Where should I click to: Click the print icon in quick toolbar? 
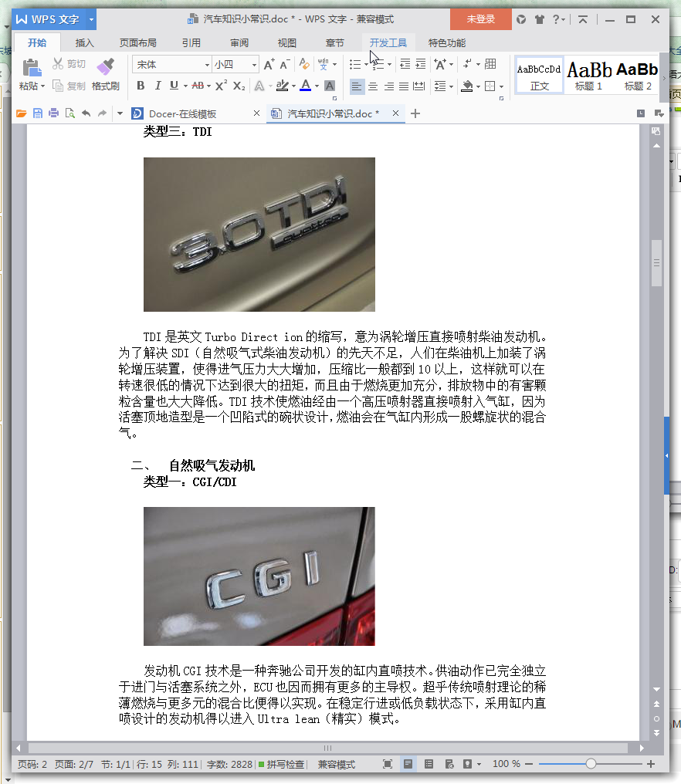tap(53, 113)
